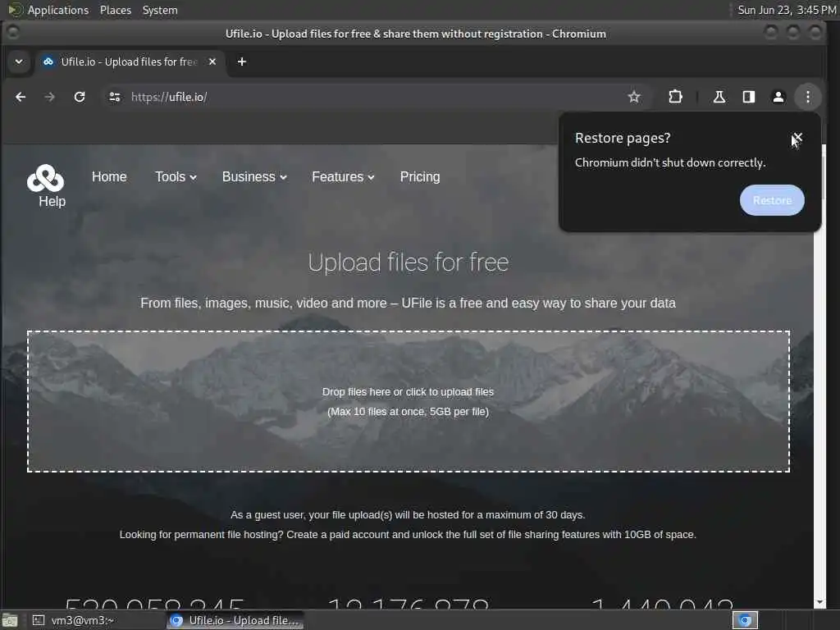Dismiss the Restore pages popup
Viewport: 840px width, 630px height.
[x=797, y=138]
